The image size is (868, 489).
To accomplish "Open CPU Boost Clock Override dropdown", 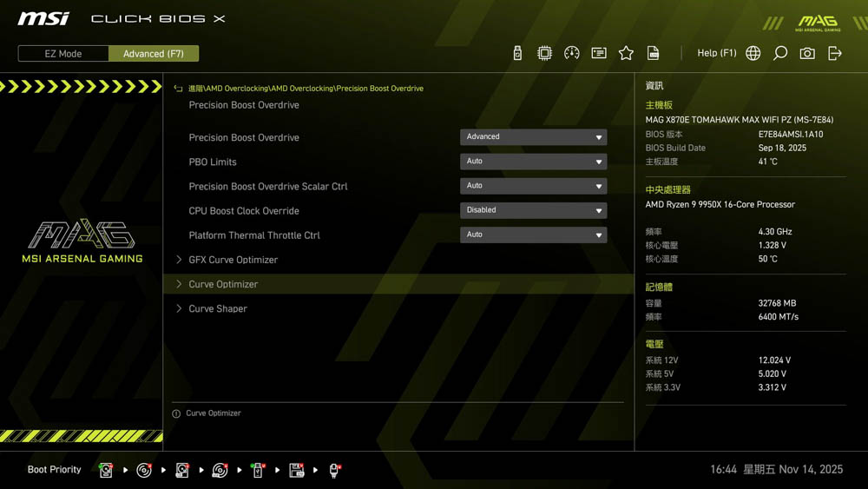I will [x=533, y=210].
